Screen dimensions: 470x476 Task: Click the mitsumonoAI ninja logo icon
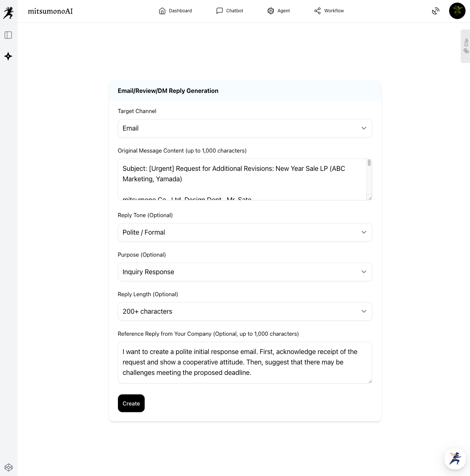[8, 12]
